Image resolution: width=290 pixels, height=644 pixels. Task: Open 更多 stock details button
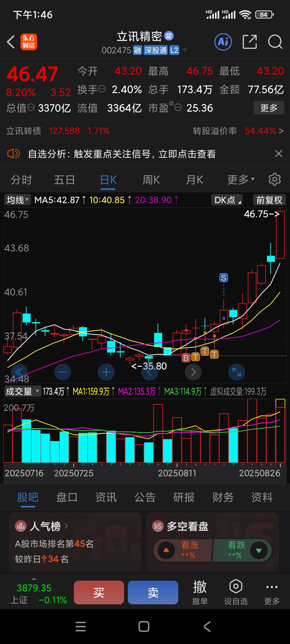269,108
